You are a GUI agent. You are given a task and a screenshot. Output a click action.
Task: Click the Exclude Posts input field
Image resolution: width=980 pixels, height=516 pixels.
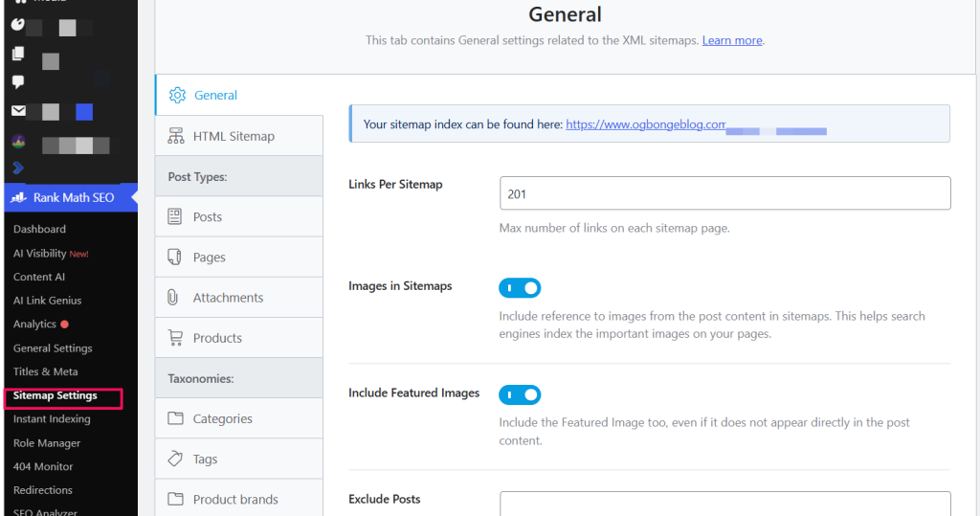725,505
